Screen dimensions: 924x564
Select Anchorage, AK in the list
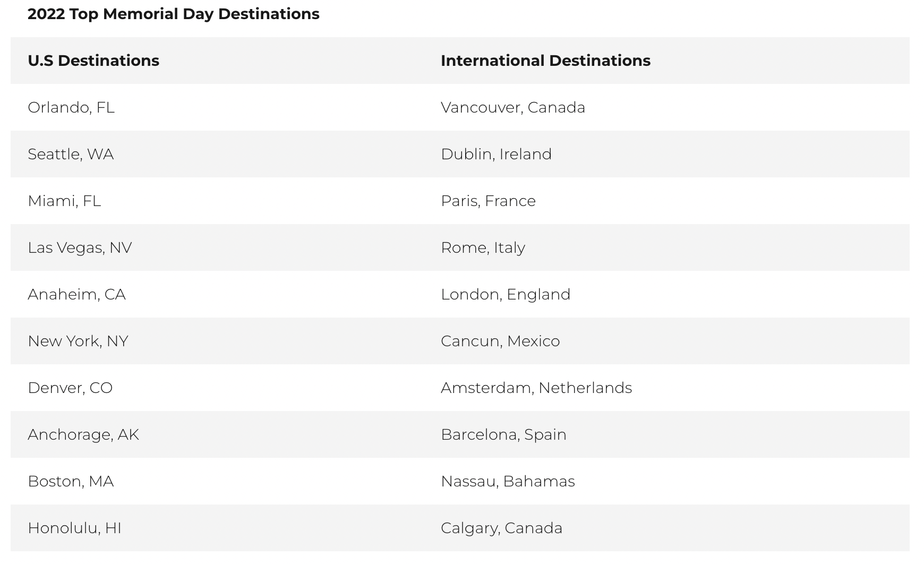pos(83,434)
